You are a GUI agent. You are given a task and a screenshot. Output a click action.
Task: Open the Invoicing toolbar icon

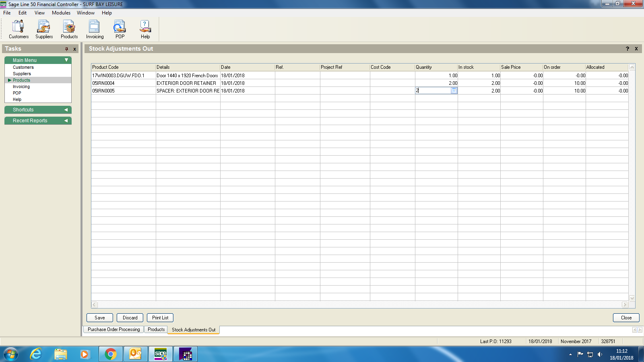pos(95,29)
